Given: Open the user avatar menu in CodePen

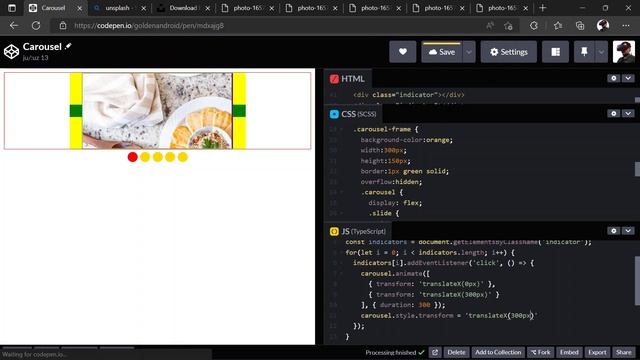Looking at the screenshot, I should pos(624,52).
